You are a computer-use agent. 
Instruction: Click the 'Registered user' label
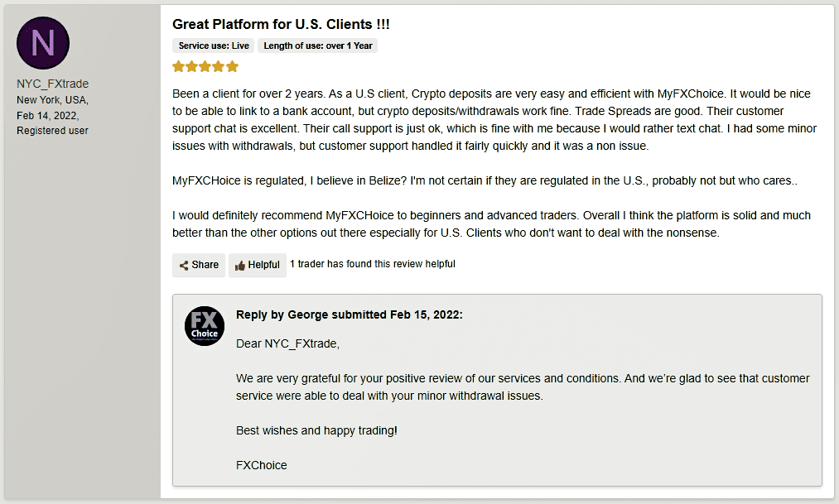click(x=52, y=131)
